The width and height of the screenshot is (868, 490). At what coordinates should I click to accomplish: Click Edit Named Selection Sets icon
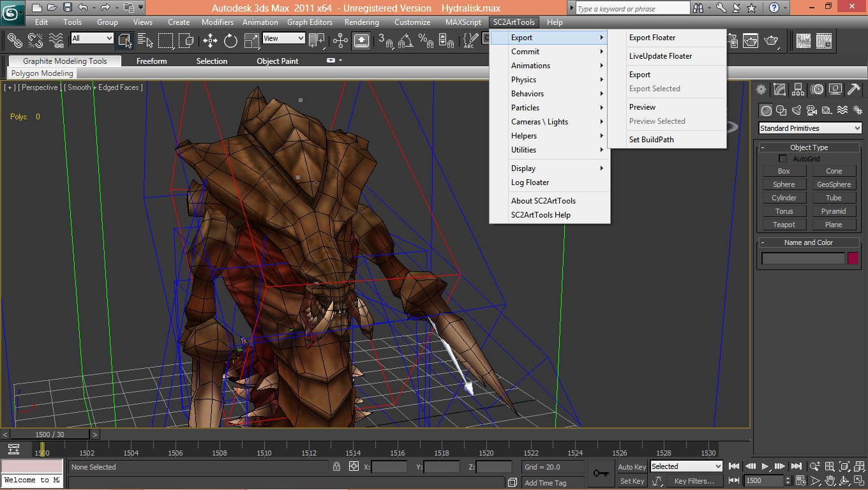pos(470,40)
